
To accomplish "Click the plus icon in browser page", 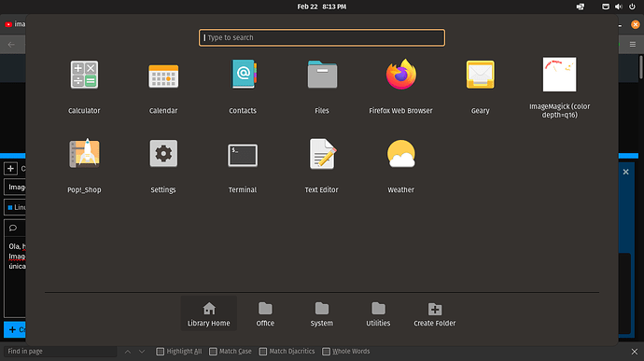I will (10, 169).
